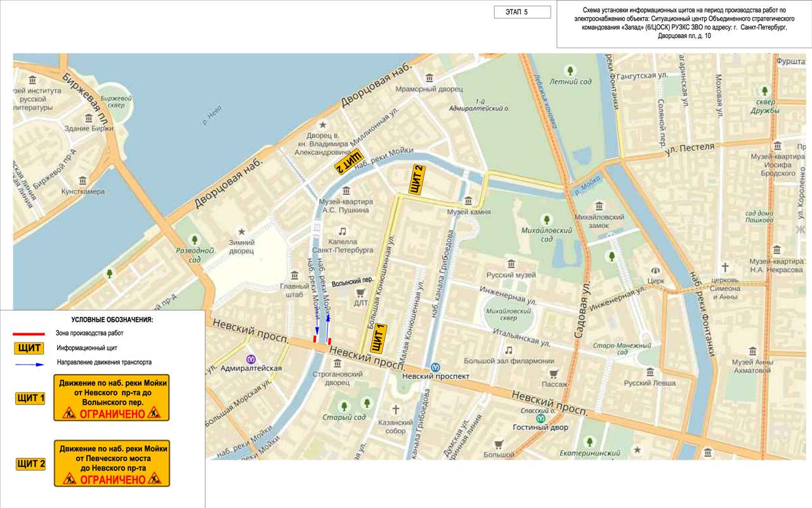Click the 'Зона производства работ' legend text
The image size is (812, 508).
90,333
